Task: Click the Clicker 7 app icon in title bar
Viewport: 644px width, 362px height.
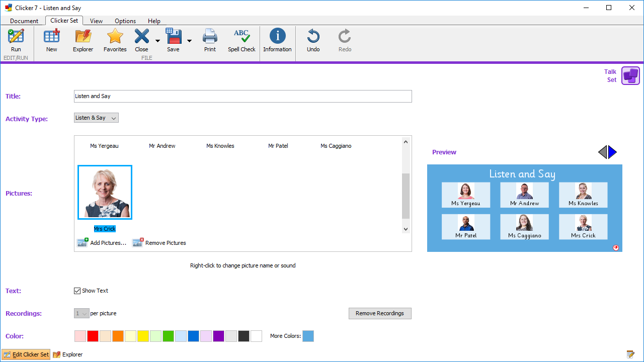Action: 9,8
